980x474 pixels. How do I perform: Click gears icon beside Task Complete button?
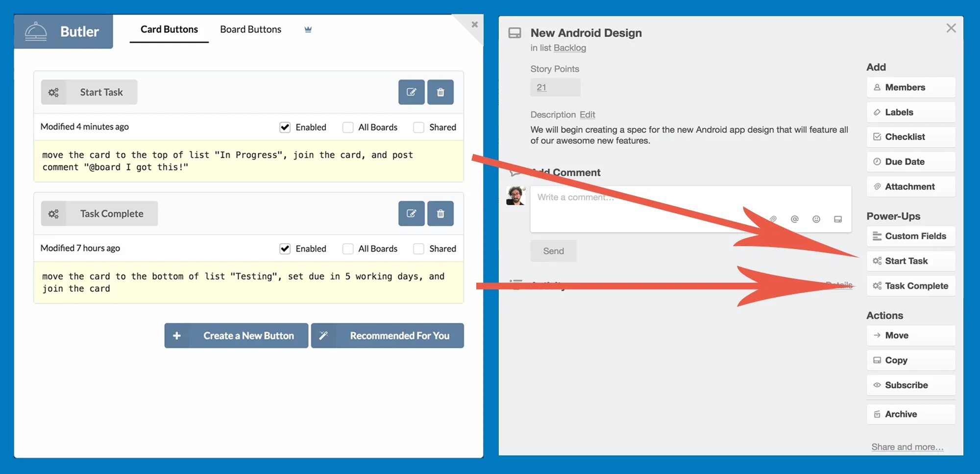[x=53, y=214]
